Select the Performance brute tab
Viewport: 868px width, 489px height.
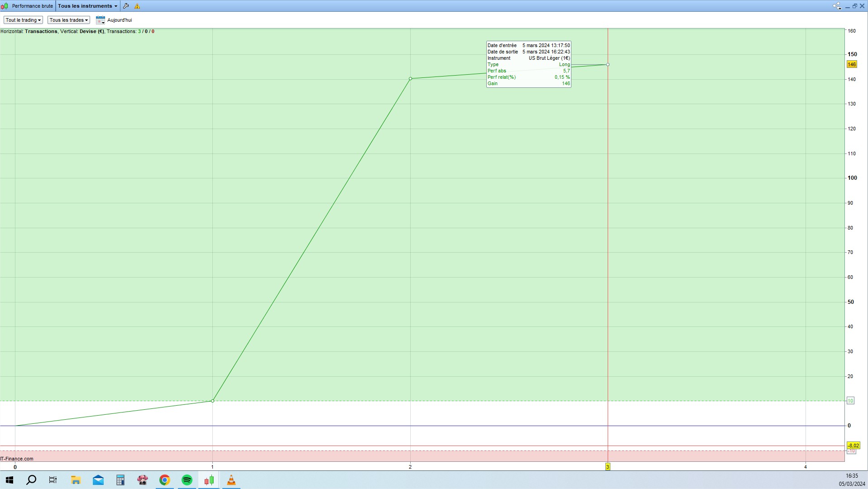click(x=32, y=6)
